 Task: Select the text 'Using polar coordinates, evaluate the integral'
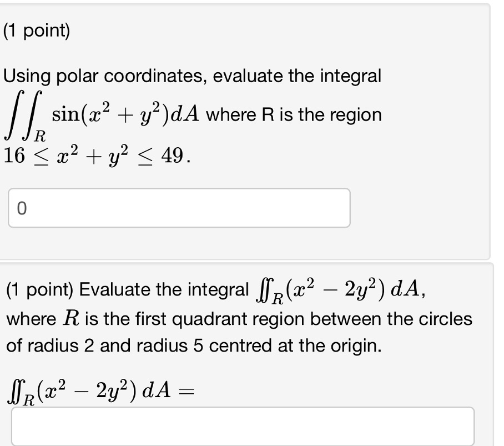point(191,76)
